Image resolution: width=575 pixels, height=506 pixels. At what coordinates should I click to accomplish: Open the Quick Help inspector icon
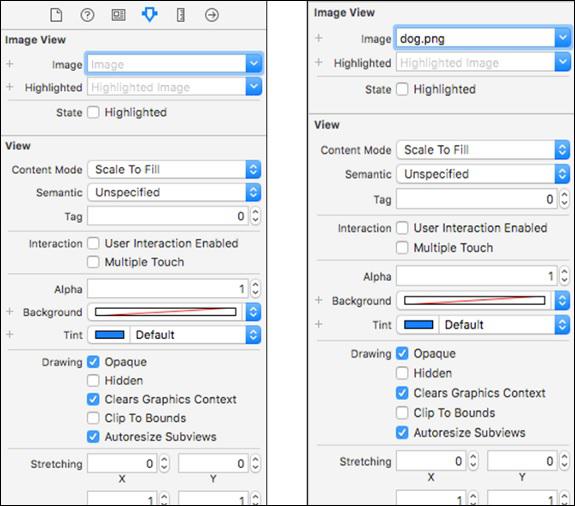(87, 15)
